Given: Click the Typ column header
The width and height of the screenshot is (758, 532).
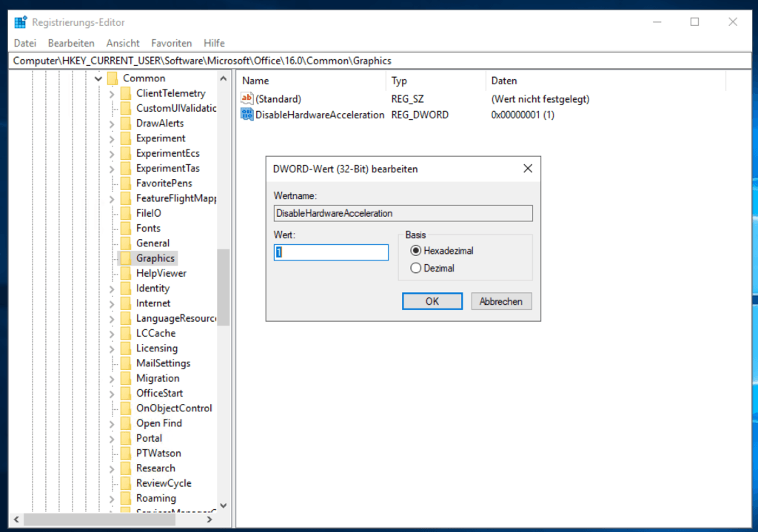Looking at the screenshot, I should 435,81.
